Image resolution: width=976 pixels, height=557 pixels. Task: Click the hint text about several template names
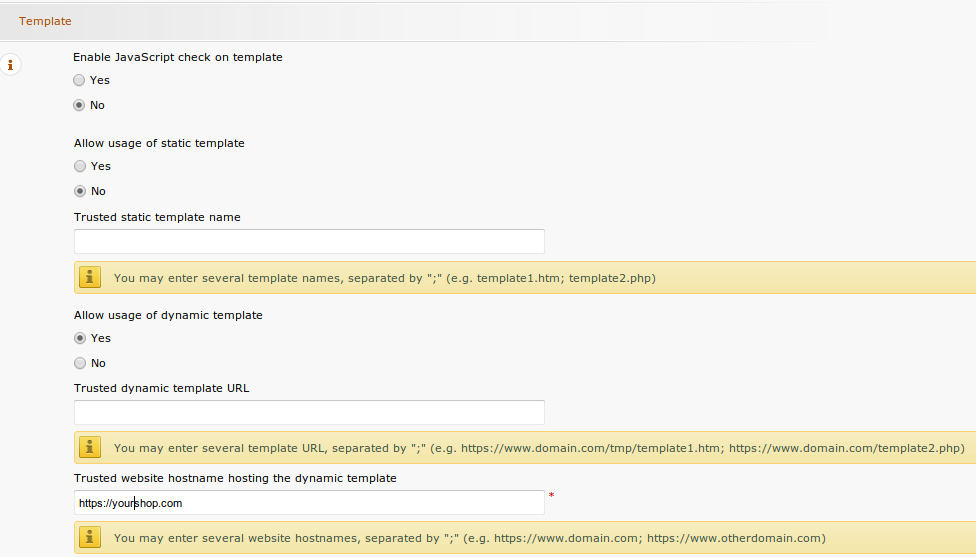tap(385, 279)
